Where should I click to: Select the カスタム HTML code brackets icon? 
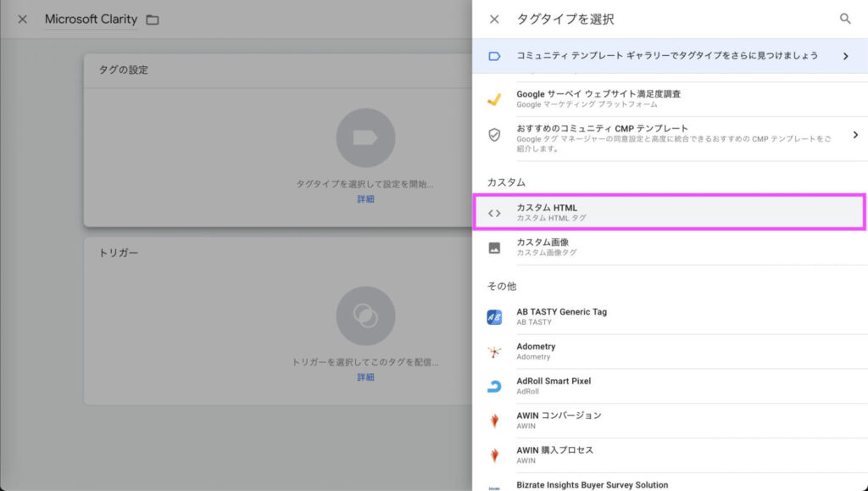point(494,213)
